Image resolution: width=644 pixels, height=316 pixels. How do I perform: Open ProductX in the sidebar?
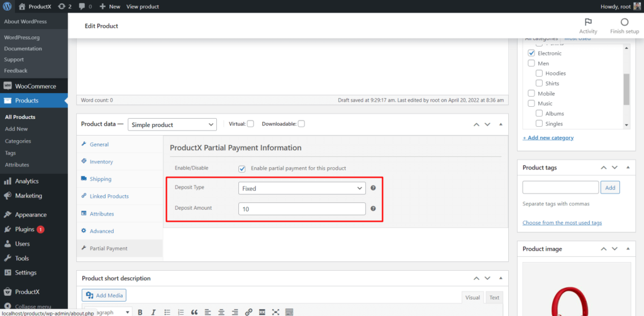34,291
